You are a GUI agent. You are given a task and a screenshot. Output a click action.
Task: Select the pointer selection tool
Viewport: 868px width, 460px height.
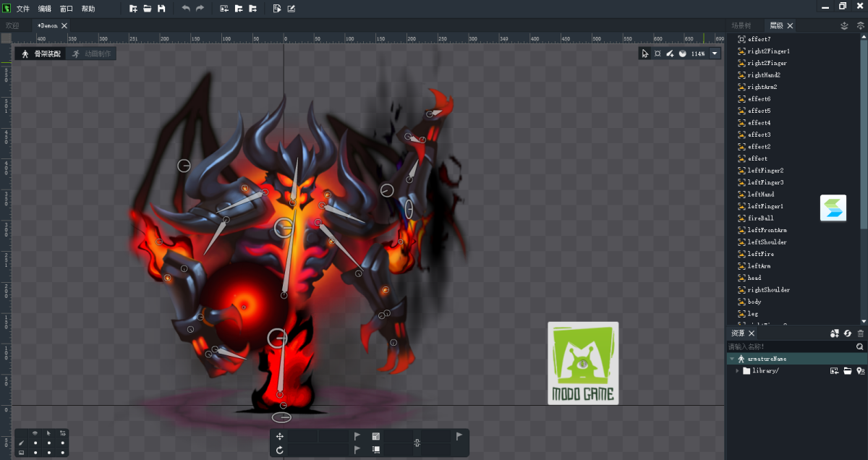coord(645,54)
